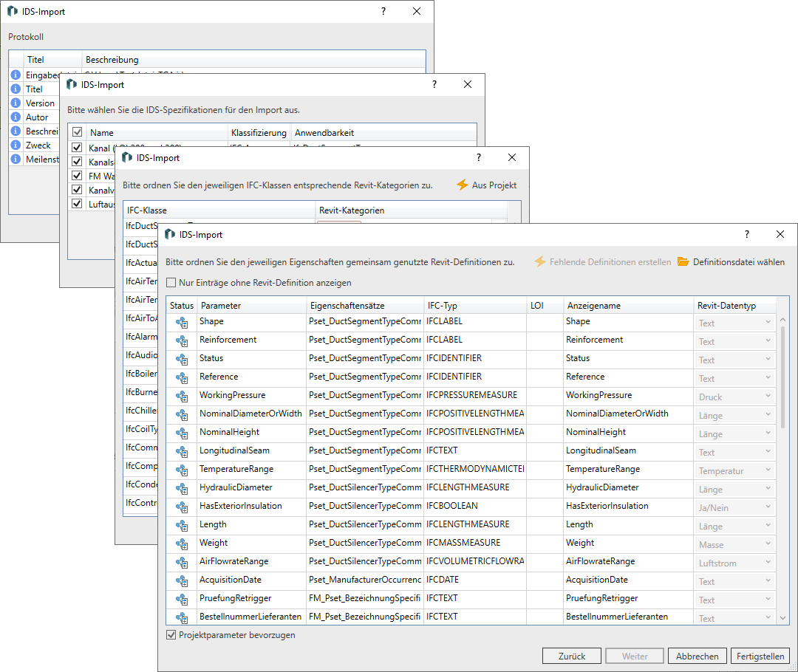The height and width of the screenshot is (672, 798).
Task: Click the parameter table vertical scrollbar thumb
Action: click(782, 377)
